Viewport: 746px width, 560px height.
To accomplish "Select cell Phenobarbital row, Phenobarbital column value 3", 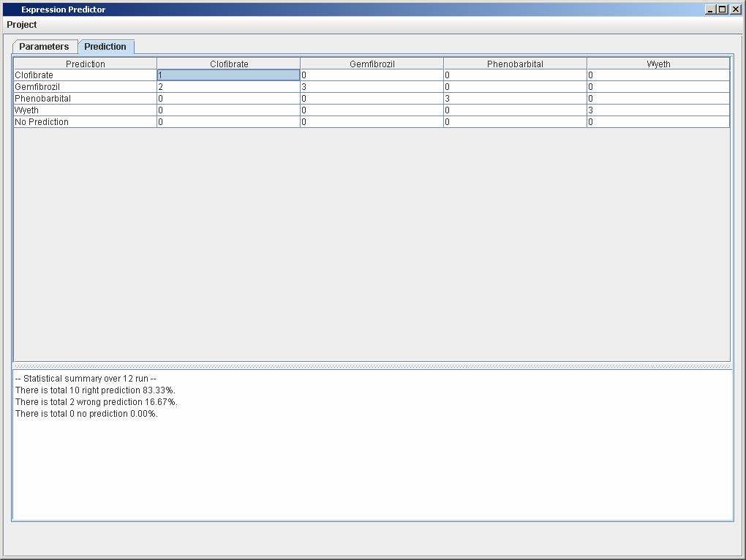I will pyautogui.click(x=516, y=99).
